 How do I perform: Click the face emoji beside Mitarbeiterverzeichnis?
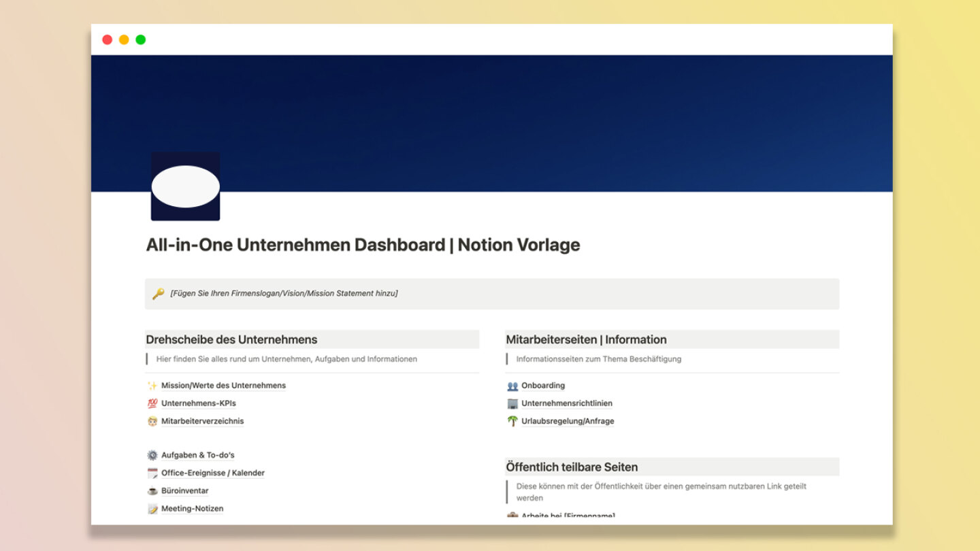tap(152, 421)
